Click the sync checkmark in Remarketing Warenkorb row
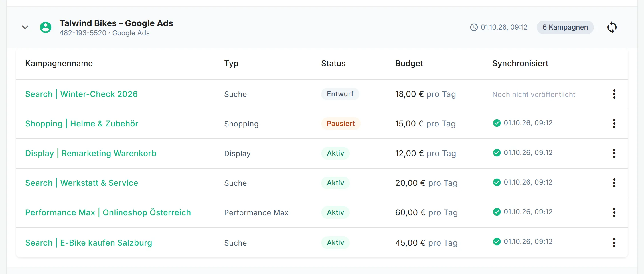 [x=497, y=153]
